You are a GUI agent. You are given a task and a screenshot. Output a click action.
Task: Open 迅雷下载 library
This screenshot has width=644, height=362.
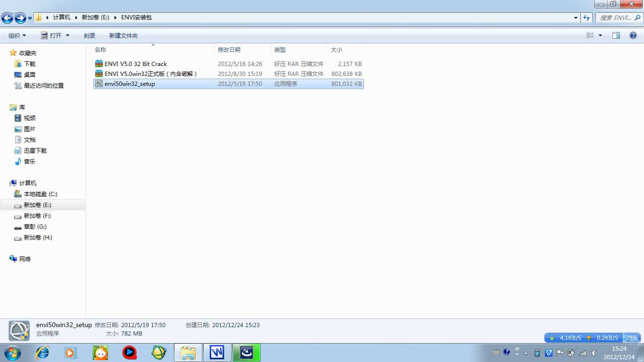(x=35, y=151)
